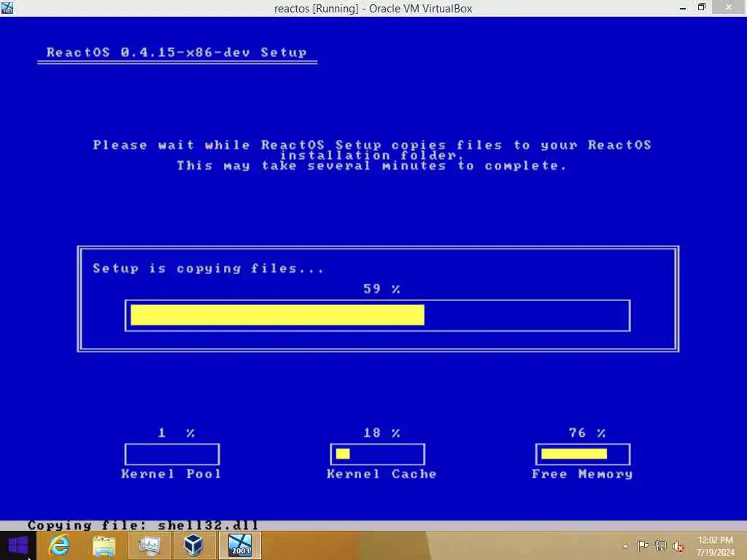Viewport: 747px width, 560px height.
Task: Open the Windows Start button
Action: 18,545
